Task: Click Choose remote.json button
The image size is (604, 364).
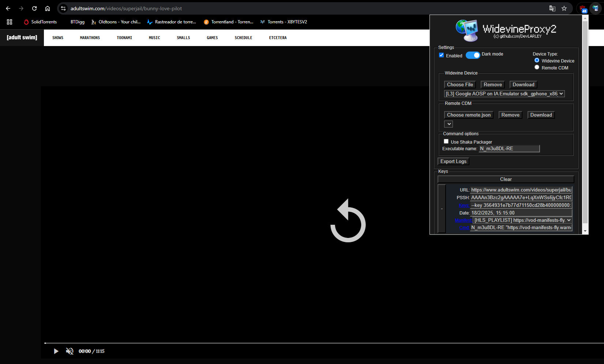Action: click(469, 115)
